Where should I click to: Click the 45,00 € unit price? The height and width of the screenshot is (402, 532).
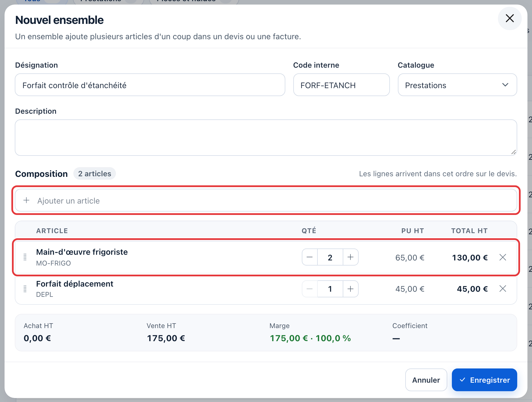click(410, 289)
